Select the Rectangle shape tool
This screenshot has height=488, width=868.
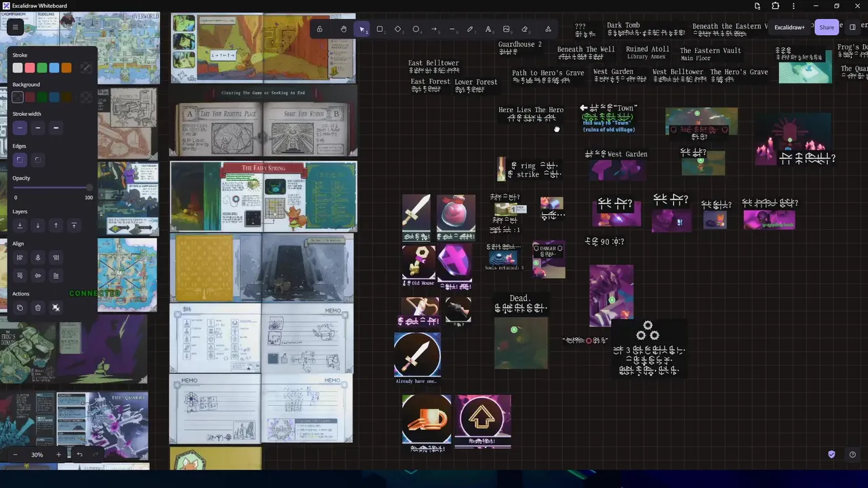point(380,29)
